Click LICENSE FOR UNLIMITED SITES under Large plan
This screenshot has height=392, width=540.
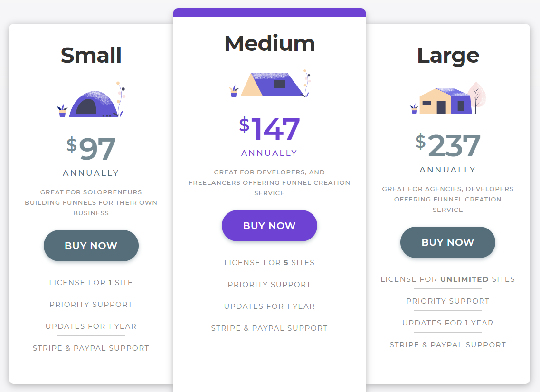coord(448,279)
